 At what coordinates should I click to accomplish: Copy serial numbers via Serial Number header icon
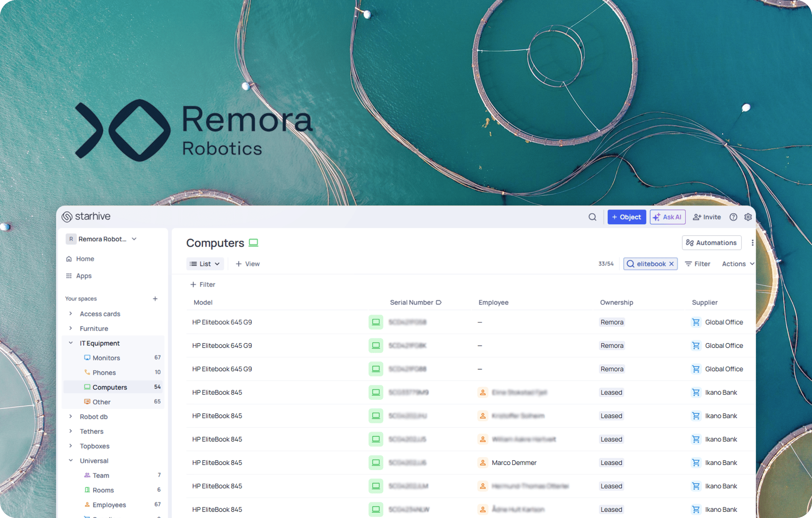438,302
